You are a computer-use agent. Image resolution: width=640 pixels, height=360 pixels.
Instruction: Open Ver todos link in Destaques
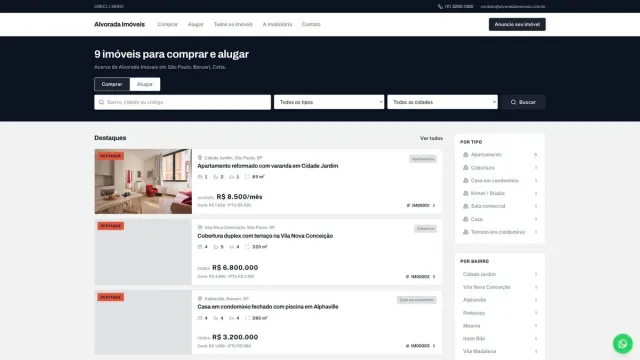coord(431,138)
